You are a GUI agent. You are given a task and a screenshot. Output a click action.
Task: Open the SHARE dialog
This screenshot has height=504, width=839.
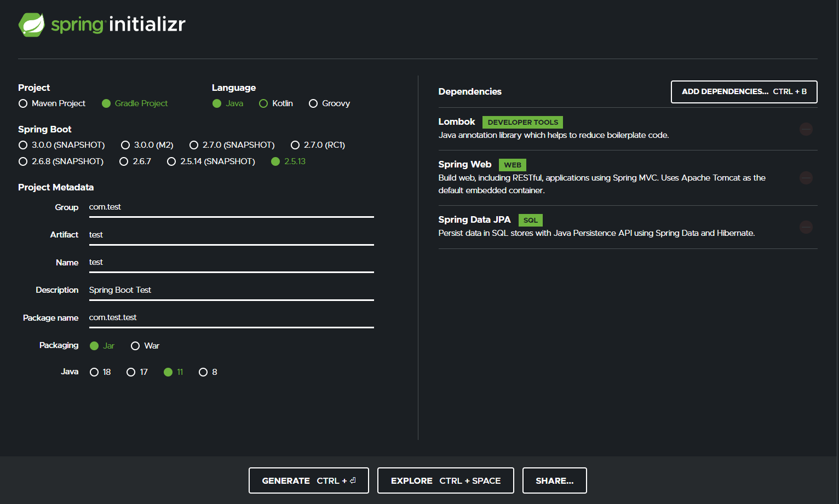click(x=555, y=480)
